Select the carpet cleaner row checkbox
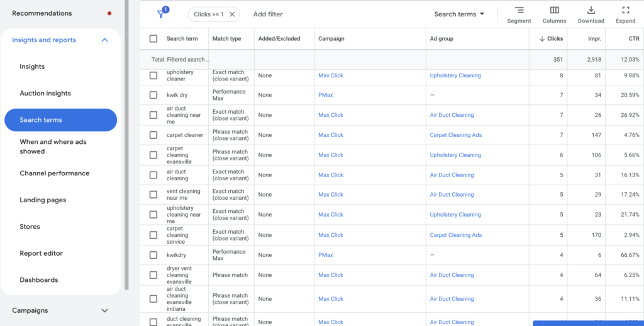 tap(153, 135)
